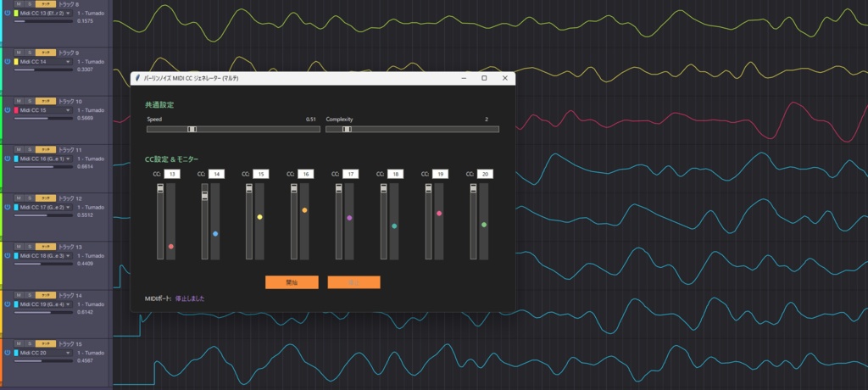Click the track name トラック 15
This screenshot has width=868, height=390.
coord(70,344)
